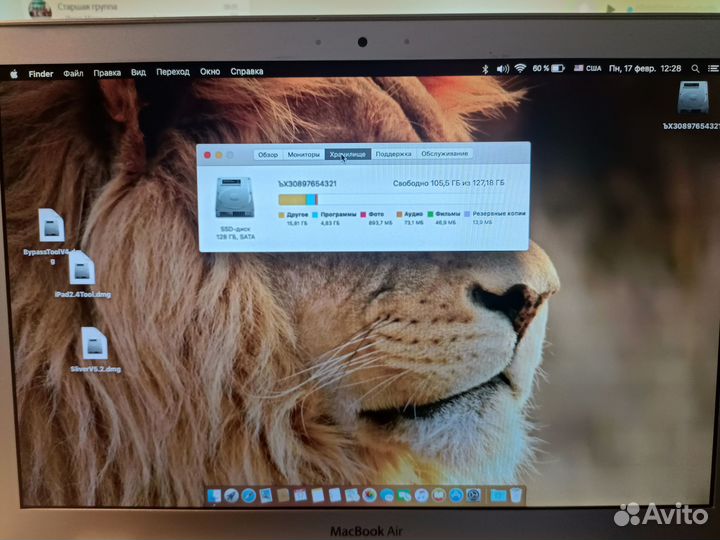This screenshot has height=540, width=720.
Task: Open Notification Center list icon
Action: [713, 68]
